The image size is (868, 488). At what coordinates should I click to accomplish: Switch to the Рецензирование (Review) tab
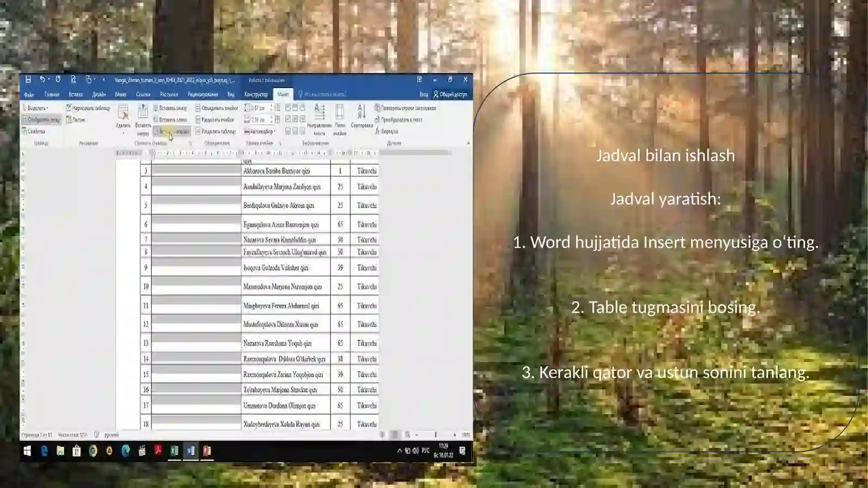202,94
